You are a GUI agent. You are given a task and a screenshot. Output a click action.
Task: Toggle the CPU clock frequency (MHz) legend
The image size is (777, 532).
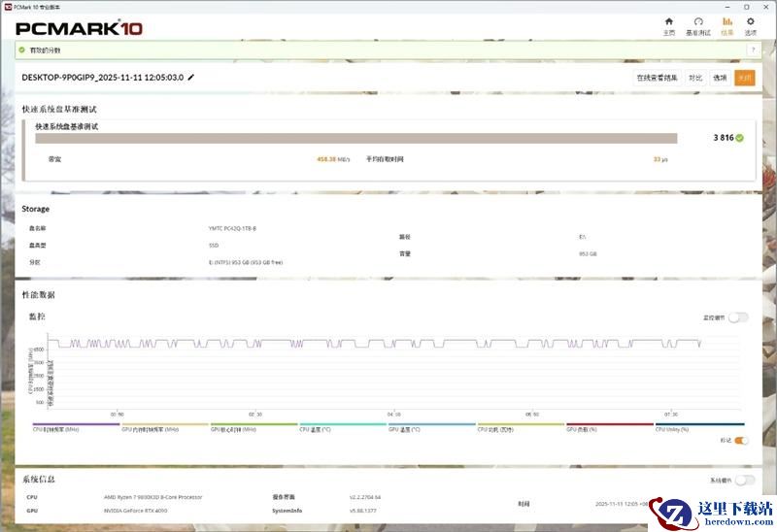coord(76,427)
